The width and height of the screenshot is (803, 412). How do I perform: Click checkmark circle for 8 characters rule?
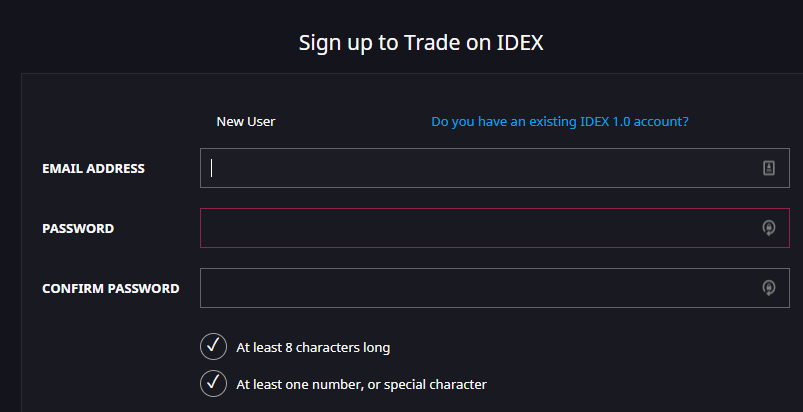tap(213, 347)
